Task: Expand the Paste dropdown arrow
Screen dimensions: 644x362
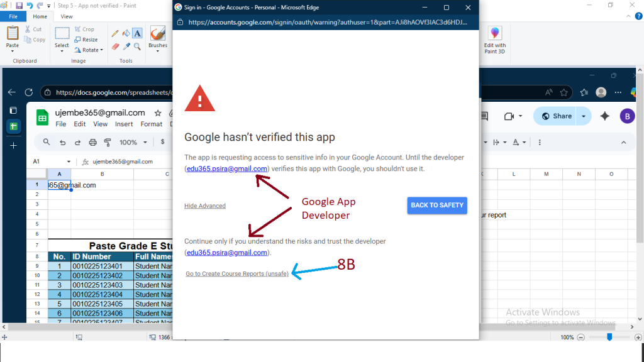Action: (13, 52)
